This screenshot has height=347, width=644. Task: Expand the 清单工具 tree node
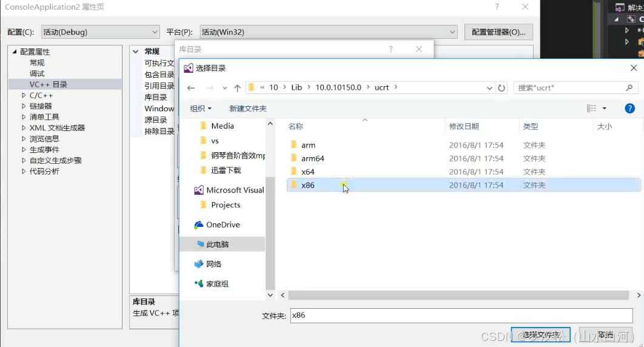click(24, 117)
